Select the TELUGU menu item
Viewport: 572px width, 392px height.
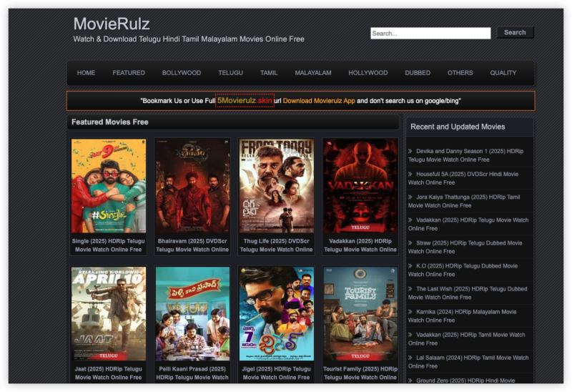point(230,73)
